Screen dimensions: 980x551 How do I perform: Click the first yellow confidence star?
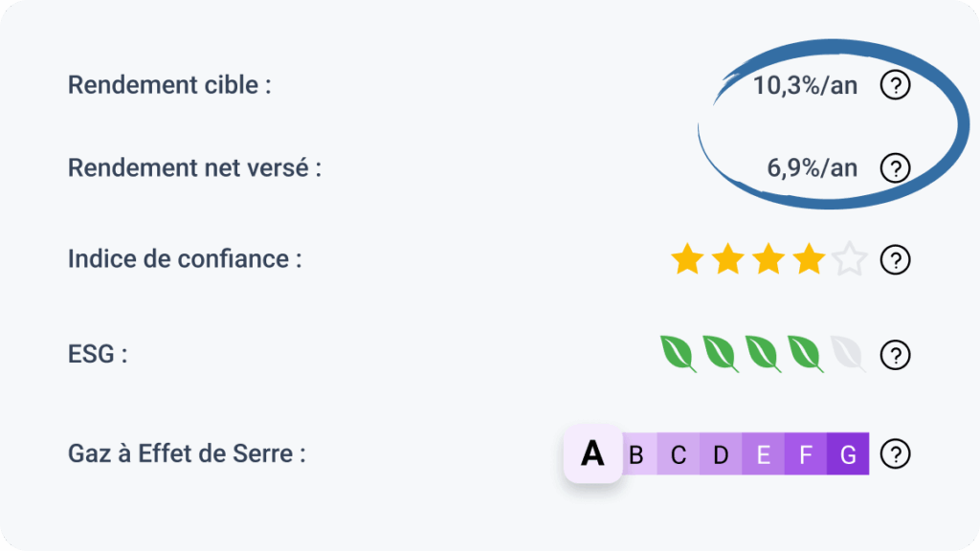point(687,258)
